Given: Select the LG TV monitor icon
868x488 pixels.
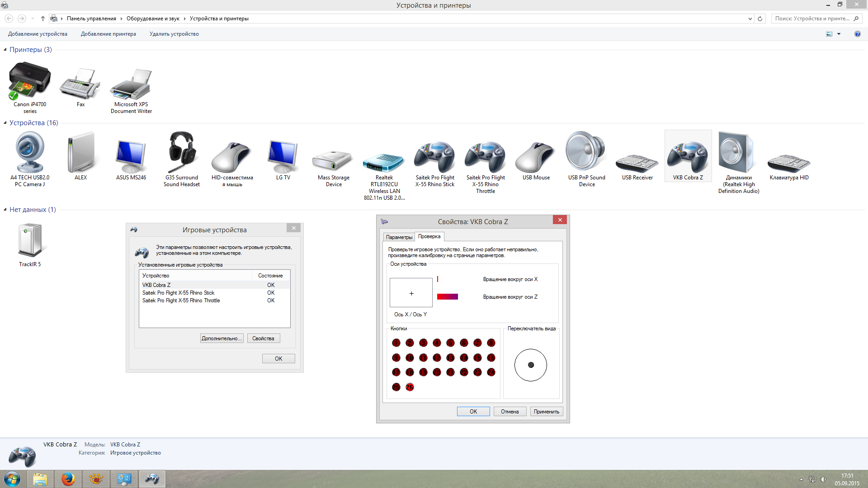Looking at the screenshot, I should tap(283, 156).
